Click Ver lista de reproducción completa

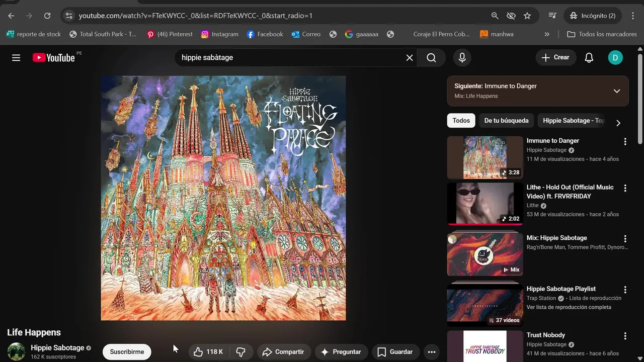tap(569, 307)
